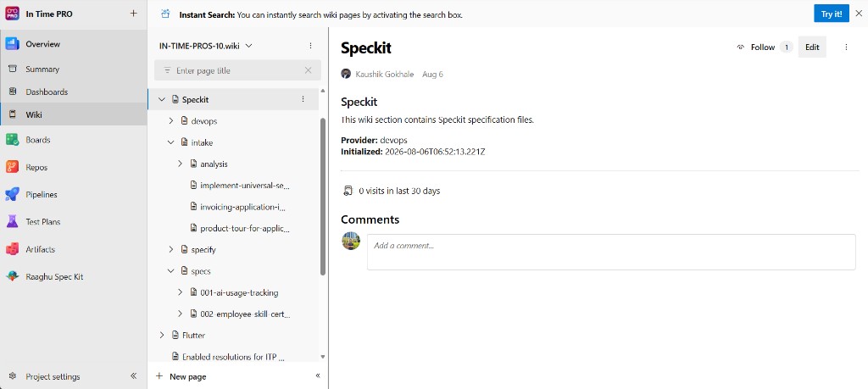Open product-tour-for-applic... wiki page
The image size is (868, 389).
[245, 228]
